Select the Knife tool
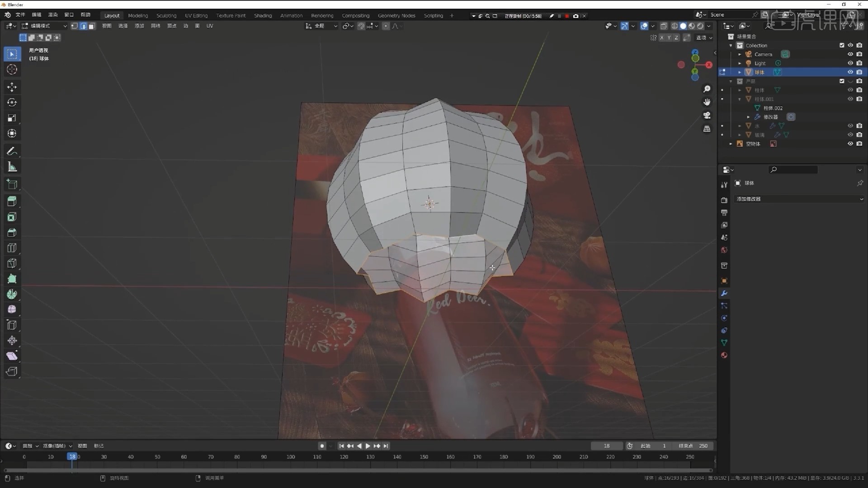 [x=12, y=263]
